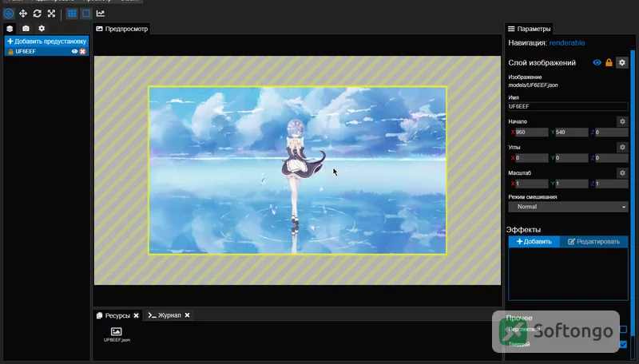Click Добавить button under Эффекты
The height and width of the screenshot is (364, 639).
pyautogui.click(x=534, y=242)
